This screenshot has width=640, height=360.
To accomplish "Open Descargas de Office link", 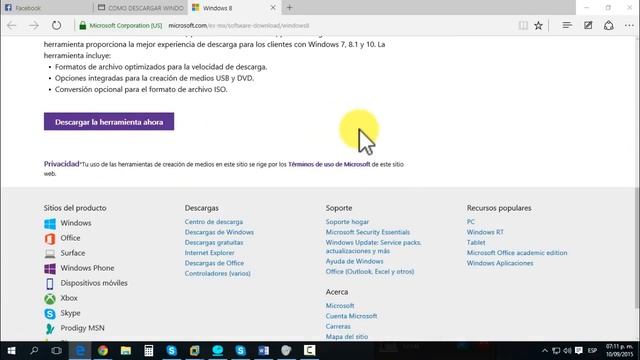I will pos(214,263).
